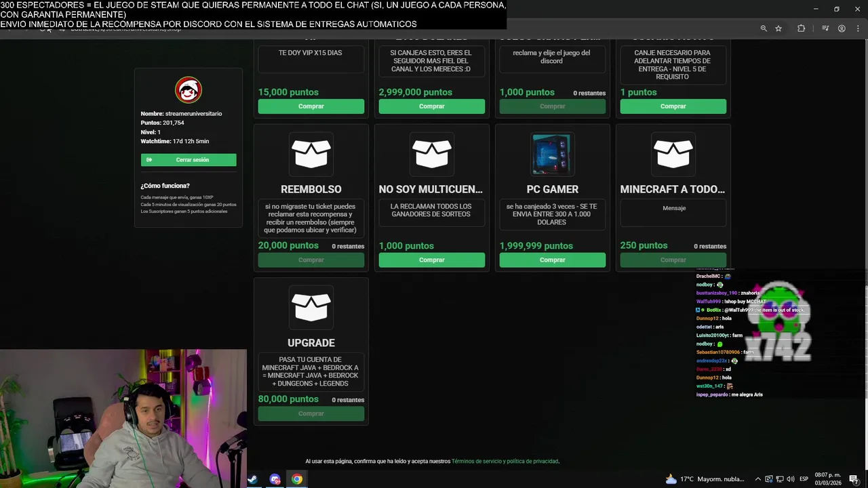
Task: Click the streameruniversitario profile avatar
Action: point(189,89)
